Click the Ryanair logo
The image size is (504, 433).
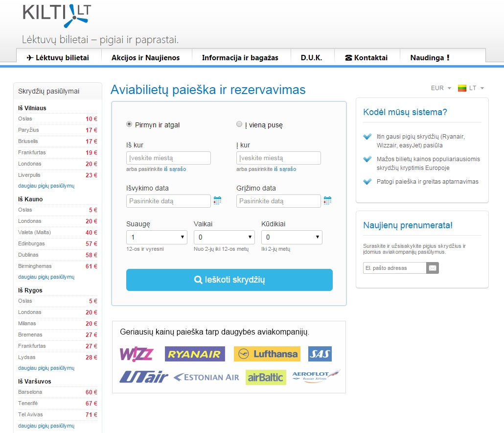coord(195,354)
